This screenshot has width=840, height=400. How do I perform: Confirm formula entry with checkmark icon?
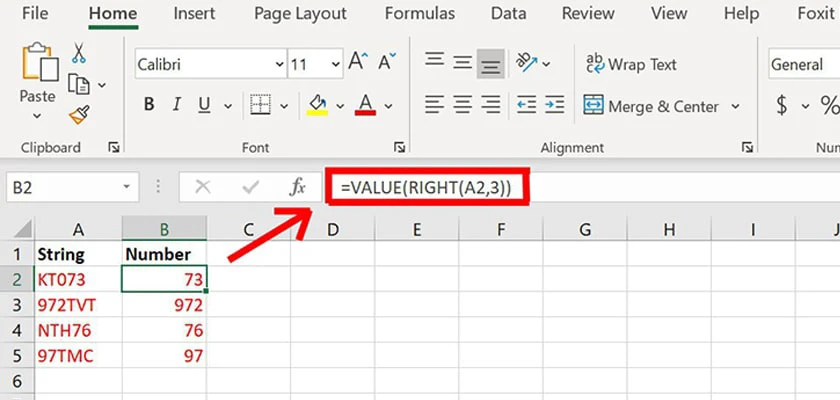(250, 187)
